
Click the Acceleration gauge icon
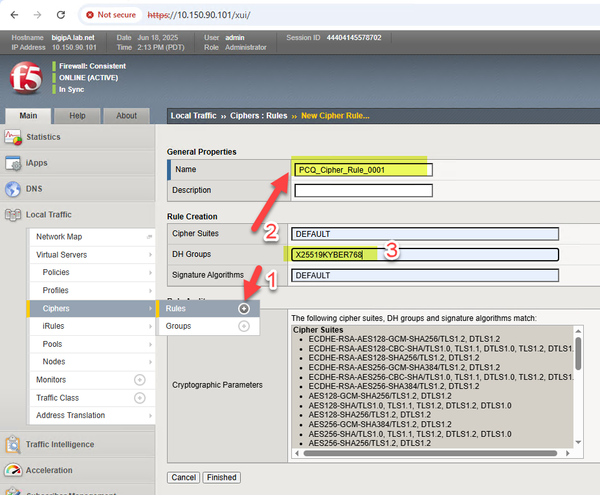14,470
